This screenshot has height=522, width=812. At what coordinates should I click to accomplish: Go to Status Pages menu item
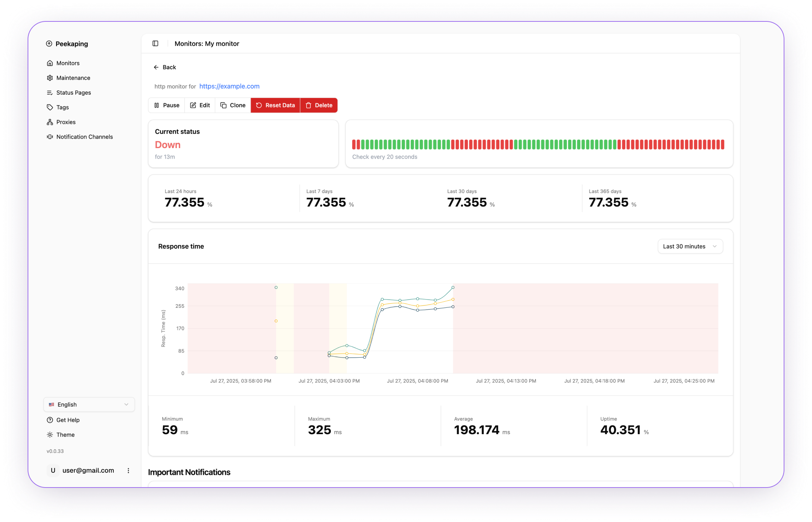[x=73, y=93]
